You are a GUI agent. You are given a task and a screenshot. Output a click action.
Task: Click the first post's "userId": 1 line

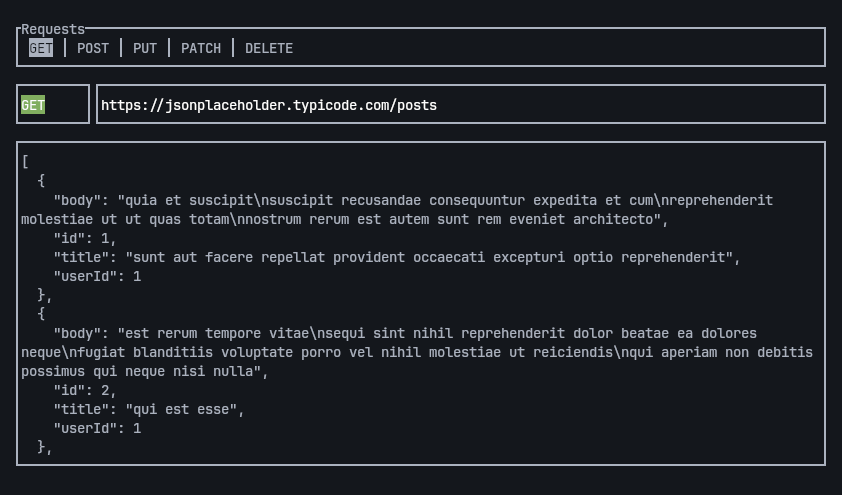pos(97,276)
